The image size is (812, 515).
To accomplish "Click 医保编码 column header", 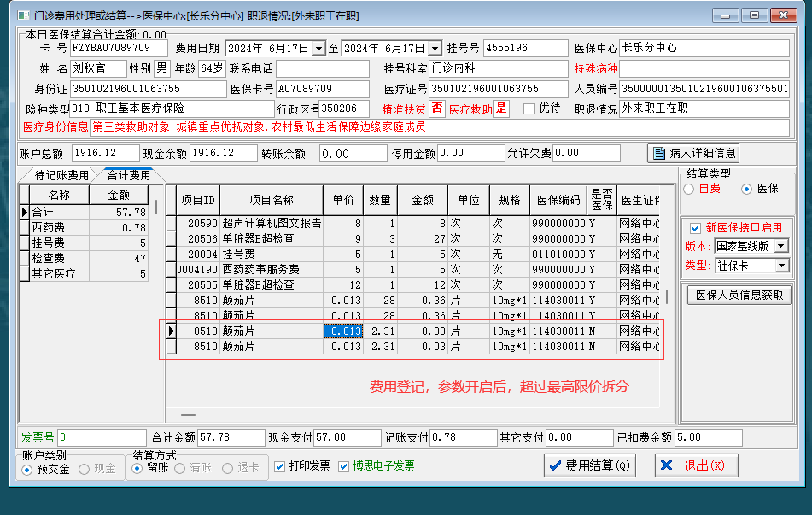I will [558, 201].
